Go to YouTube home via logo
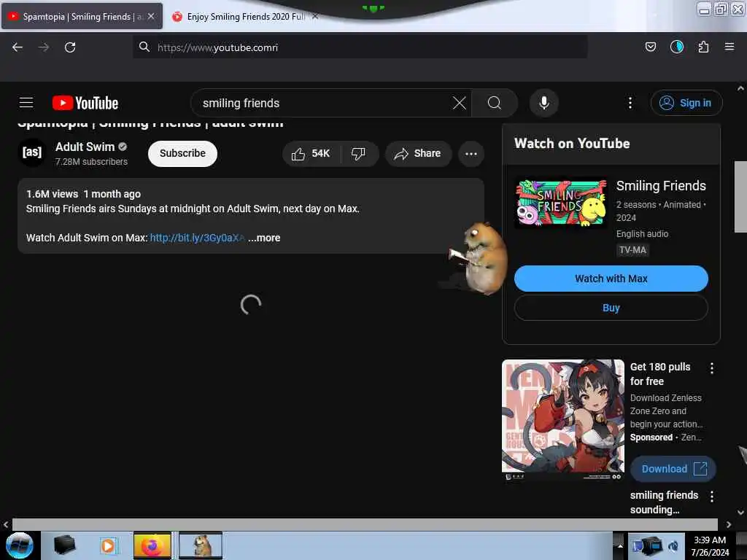Viewport: 747px width, 560px height. click(85, 103)
